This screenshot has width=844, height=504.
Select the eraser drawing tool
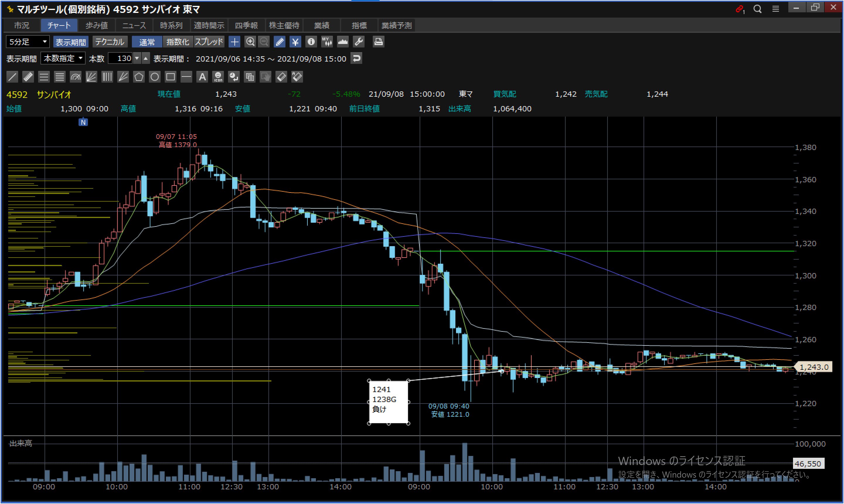pos(281,77)
